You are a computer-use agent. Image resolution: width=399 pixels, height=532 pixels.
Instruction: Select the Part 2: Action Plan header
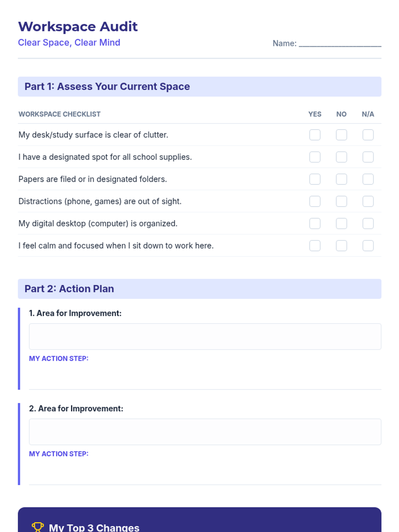199,289
